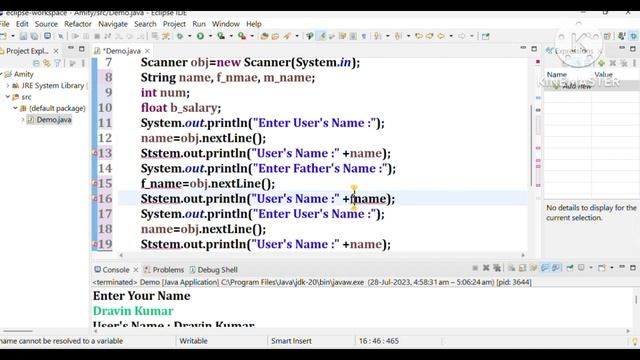This screenshot has width=640, height=360.
Task: Select the Amity project node
Action: 23,74
